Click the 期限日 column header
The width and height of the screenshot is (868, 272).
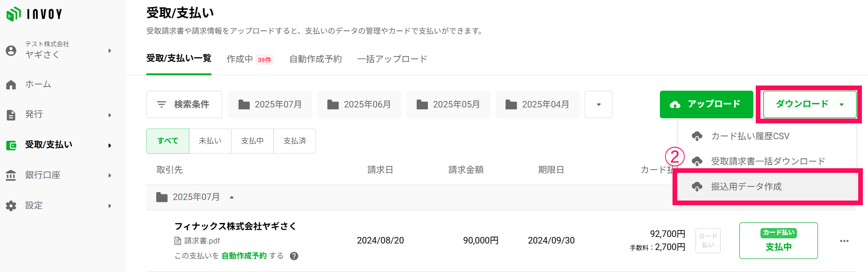551,170
